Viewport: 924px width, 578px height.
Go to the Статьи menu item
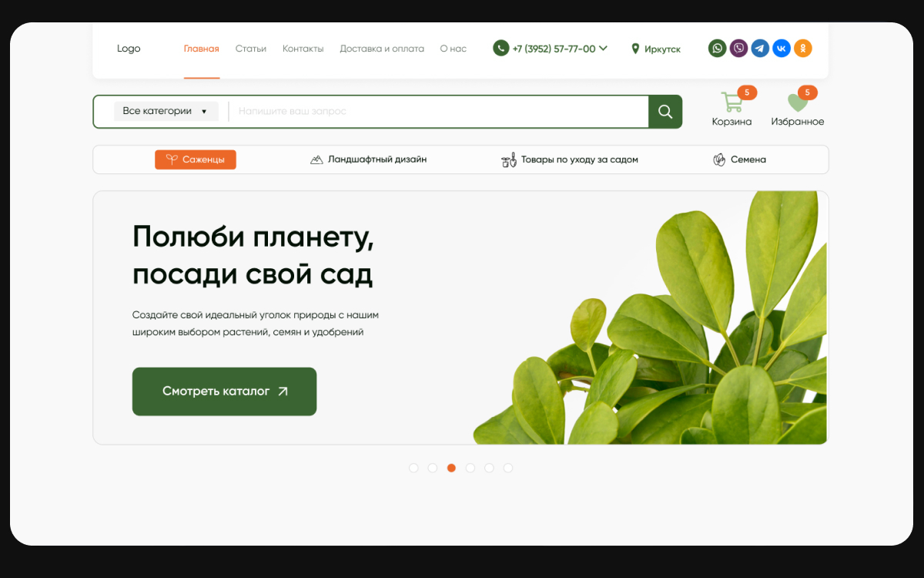click(x=251, y=49)
